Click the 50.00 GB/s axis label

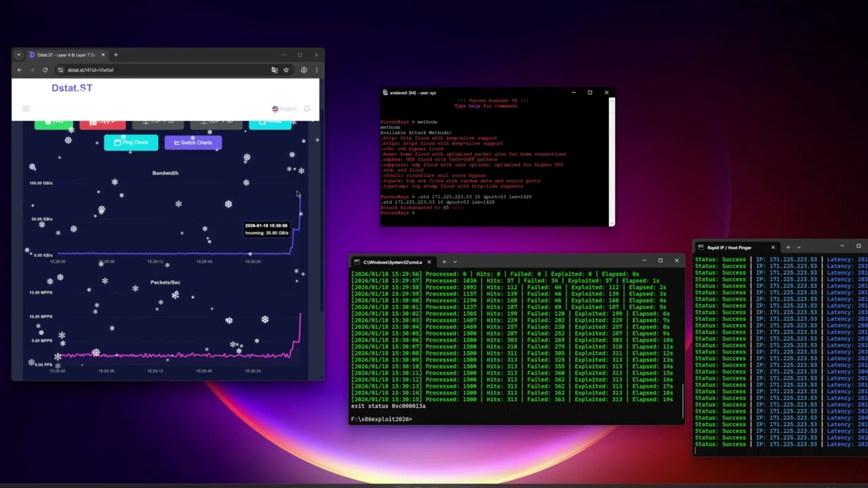pyautogui.click(x=41, y=219)
